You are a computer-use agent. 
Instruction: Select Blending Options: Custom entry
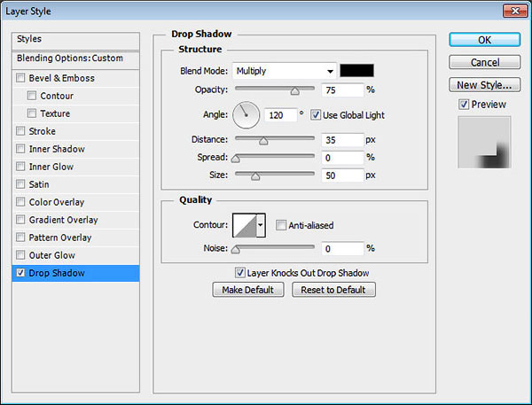point(75,59)
